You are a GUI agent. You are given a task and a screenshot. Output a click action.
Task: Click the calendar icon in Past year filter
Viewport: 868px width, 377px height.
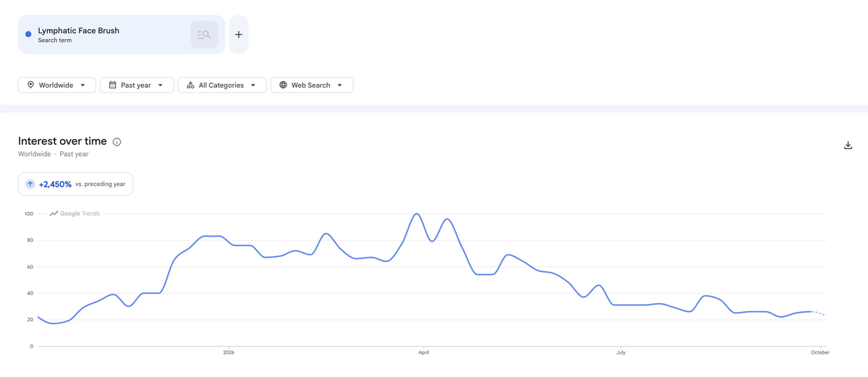coord(113,85)
